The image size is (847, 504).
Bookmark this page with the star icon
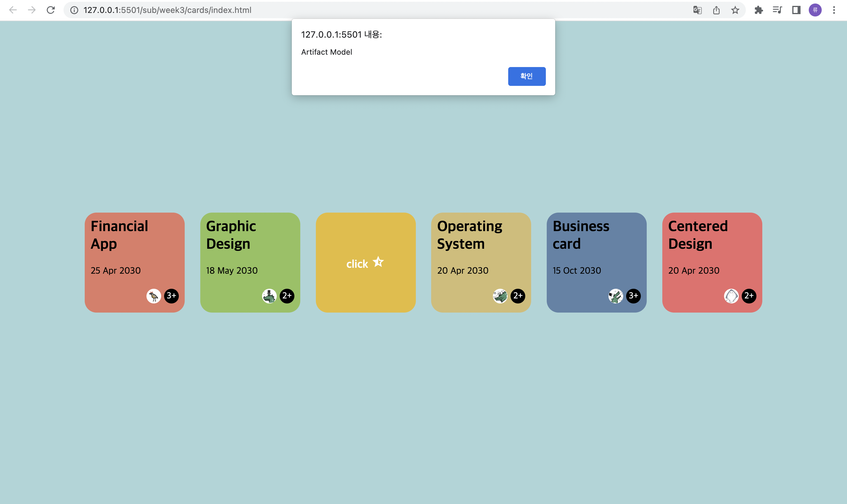735,10
